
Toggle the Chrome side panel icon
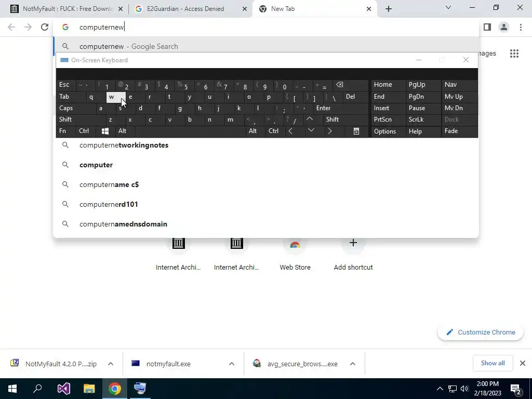(487, 27)
